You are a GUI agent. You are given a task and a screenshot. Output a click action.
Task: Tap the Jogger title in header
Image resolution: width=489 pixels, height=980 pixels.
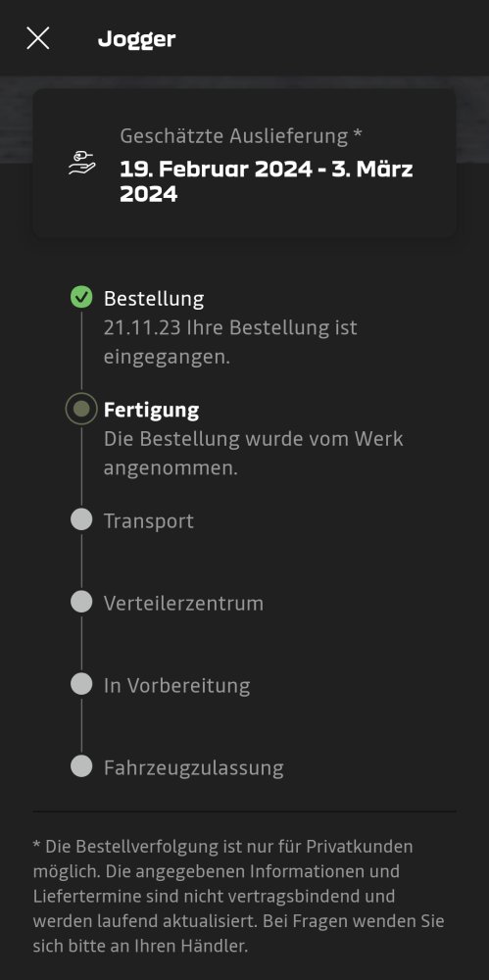click(x=137, y=39)
